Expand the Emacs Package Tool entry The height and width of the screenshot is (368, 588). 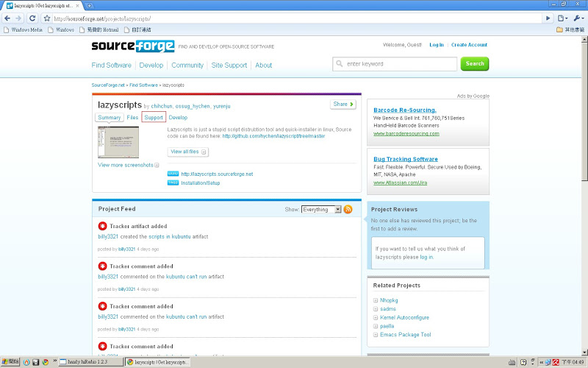[x=376, y=335]
